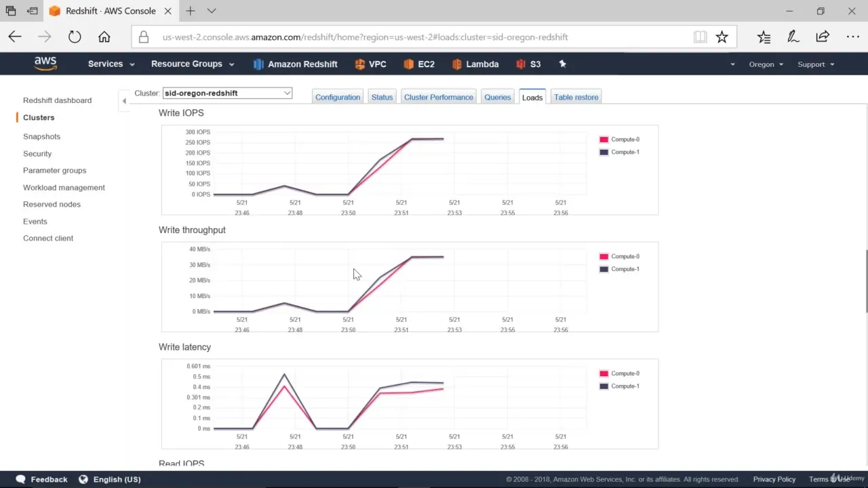Open the Lambda service shortcut
The image size is (868, 488).
click(475, 64)
